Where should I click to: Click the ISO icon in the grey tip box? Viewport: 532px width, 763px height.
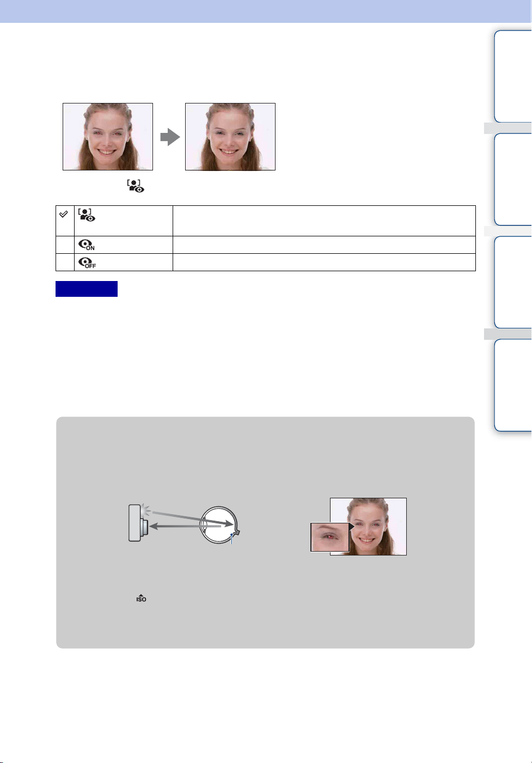pos(141,597)
